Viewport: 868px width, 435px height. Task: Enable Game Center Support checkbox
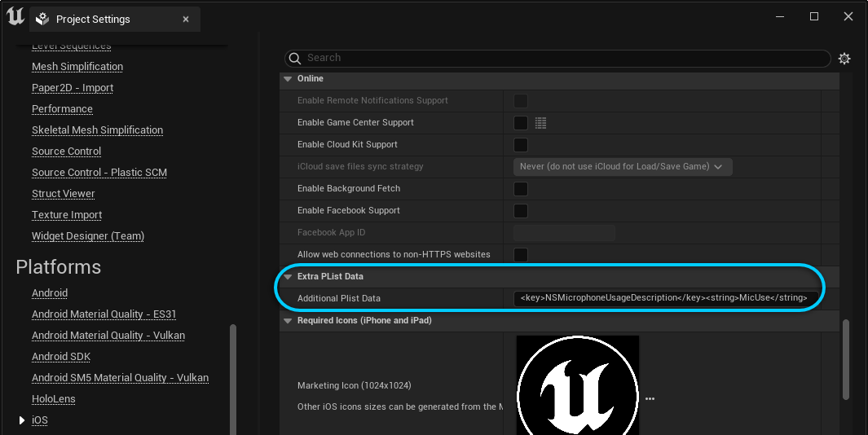click(520, 123)
